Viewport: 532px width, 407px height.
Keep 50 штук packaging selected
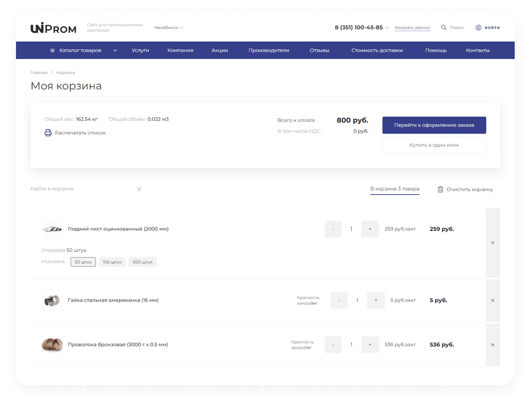tap(83, 262)
